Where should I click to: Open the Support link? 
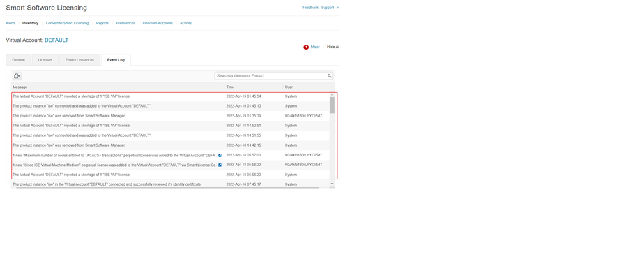(328, 8)
